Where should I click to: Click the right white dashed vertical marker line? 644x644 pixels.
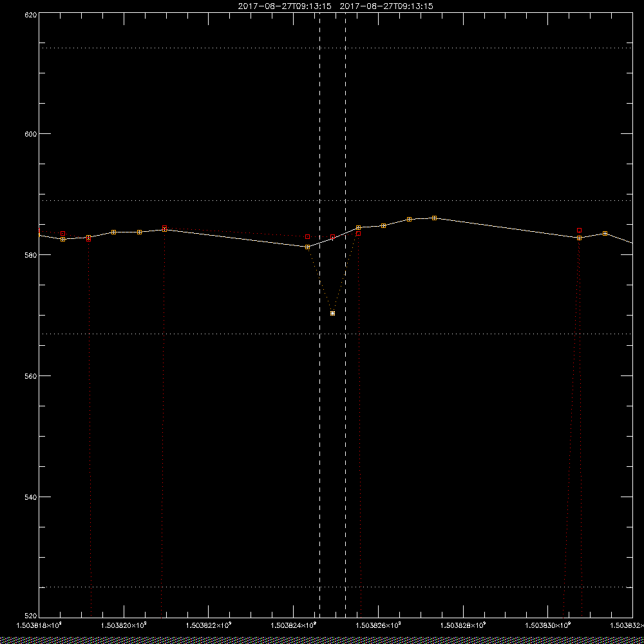(345, 315)
